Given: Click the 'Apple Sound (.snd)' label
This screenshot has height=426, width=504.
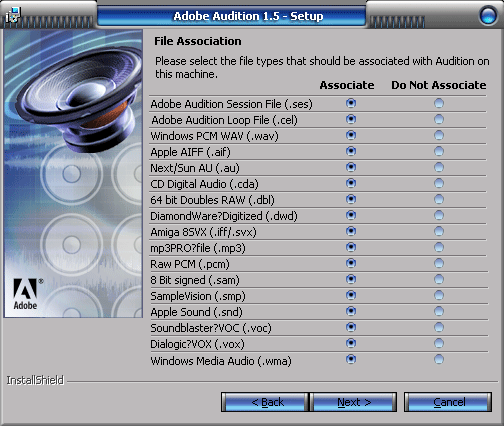Looking at the screenshot, I should pyautogui.click(x=196, y=312).
